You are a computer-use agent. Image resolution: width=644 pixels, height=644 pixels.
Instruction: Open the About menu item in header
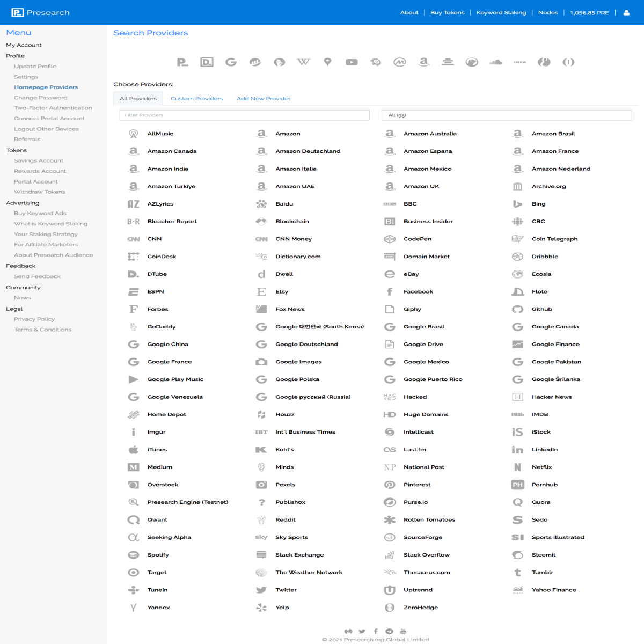click(409, 12)
